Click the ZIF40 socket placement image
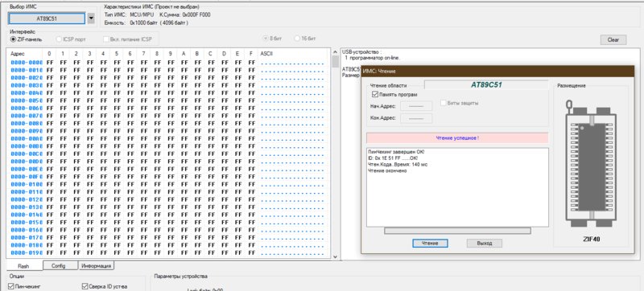 point(591,163)
